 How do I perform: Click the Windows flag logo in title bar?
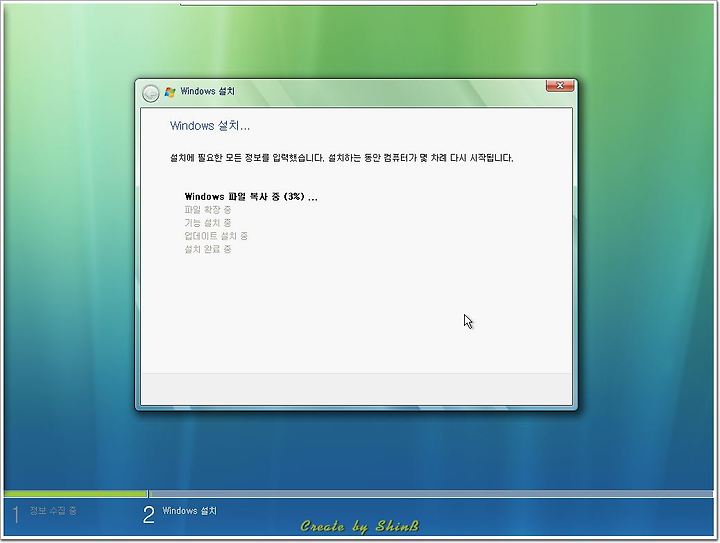pos(170,92)
